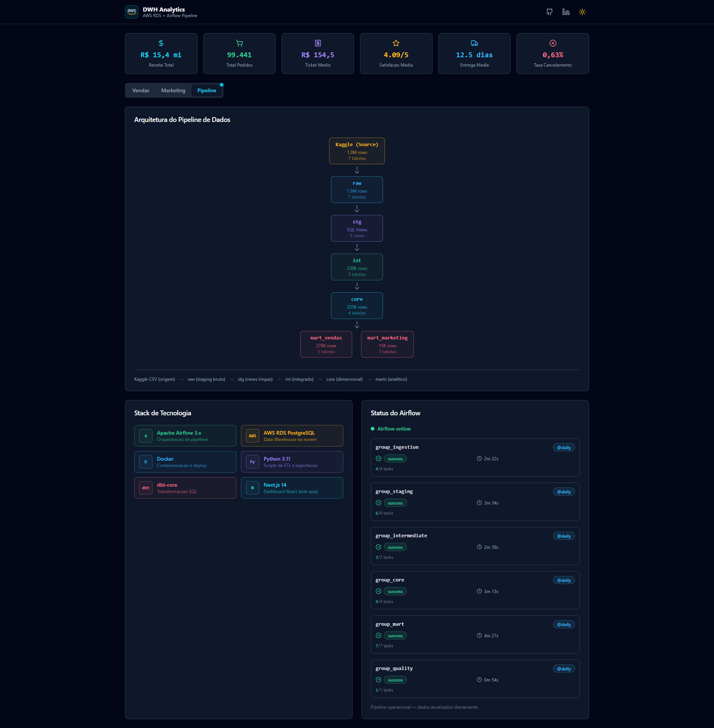
Task: Click the AWS logo in the header
Action: (132, 12)
